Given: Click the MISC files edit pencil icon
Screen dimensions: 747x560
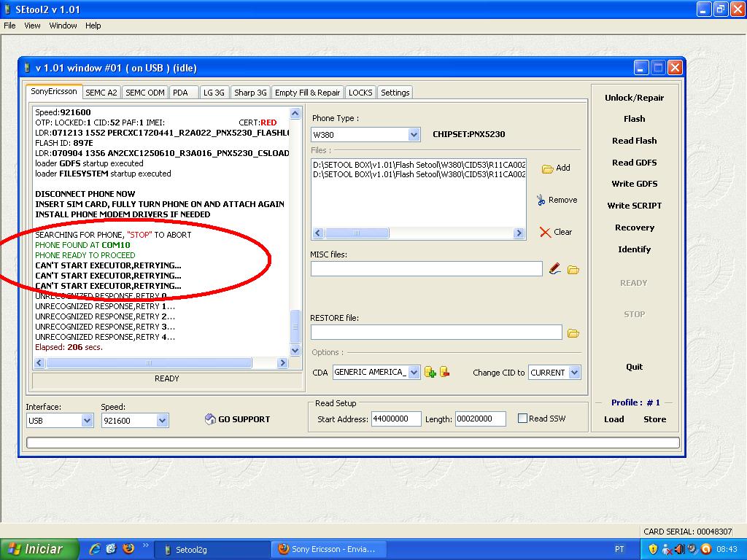Looking at the screenshot, I should 554,269.
